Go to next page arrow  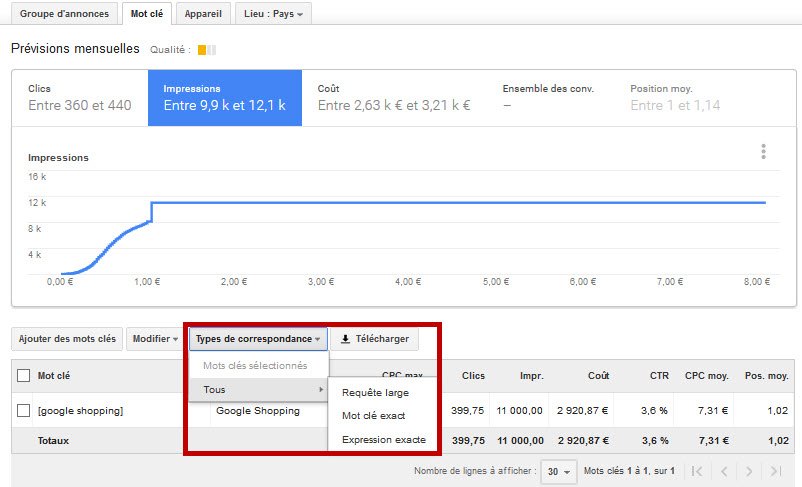pos(749,471)
